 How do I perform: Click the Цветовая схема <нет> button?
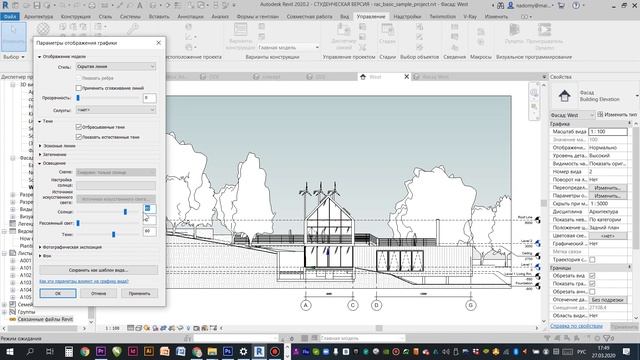pyautogui.click(x=608, y=236)
